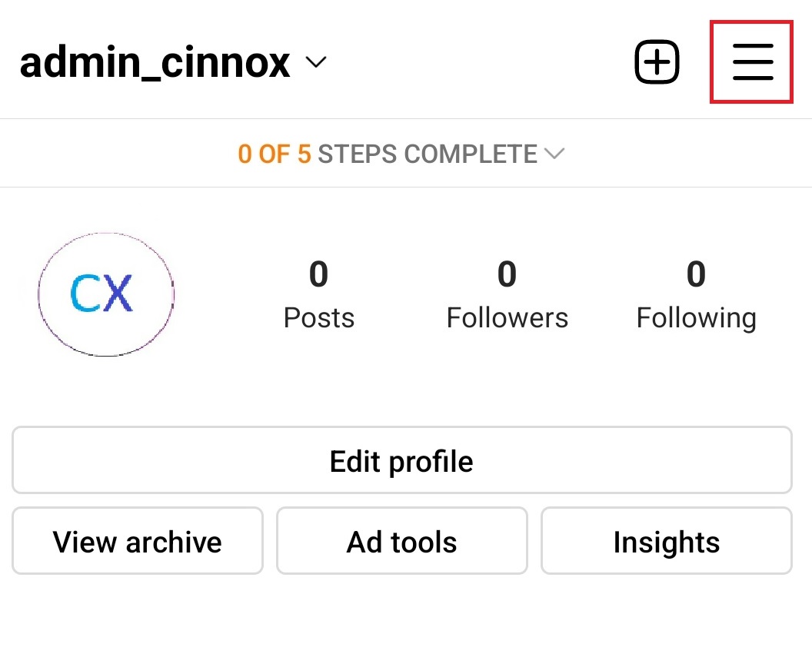Open the Following list label
The width and height of the screenshot is (812, 657).
click(696, 317)
